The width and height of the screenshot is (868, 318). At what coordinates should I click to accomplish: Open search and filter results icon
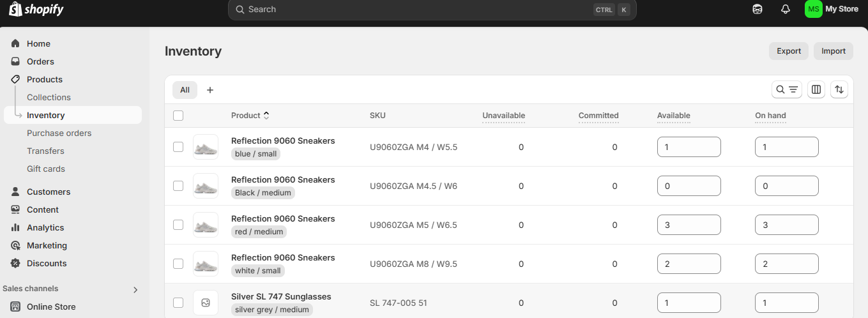[786, 90]
